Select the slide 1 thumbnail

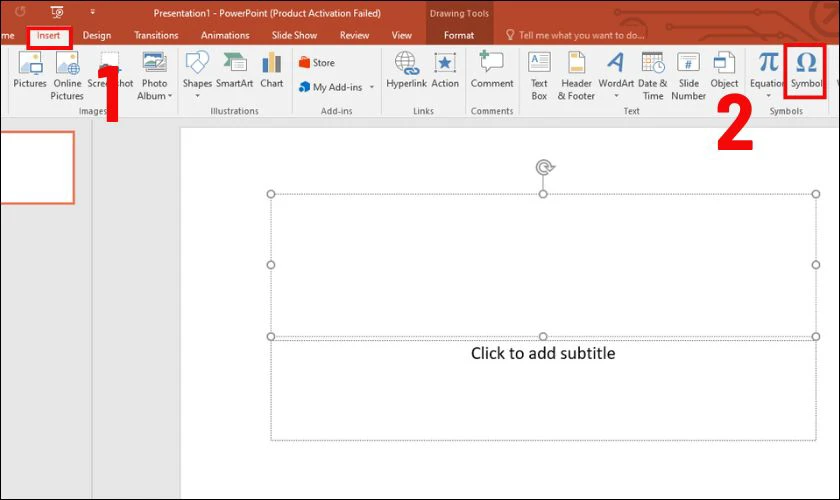37,168
